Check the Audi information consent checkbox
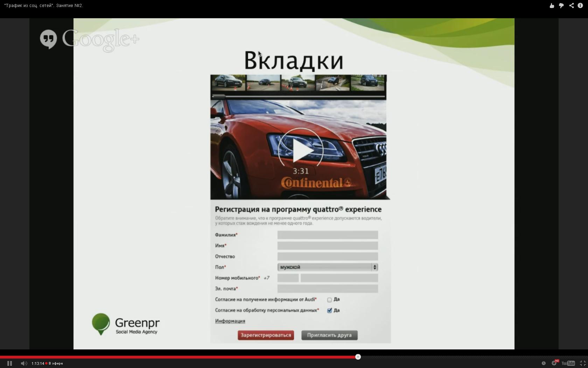This screenshot has width=588, height=368. (x=329, y=300)
